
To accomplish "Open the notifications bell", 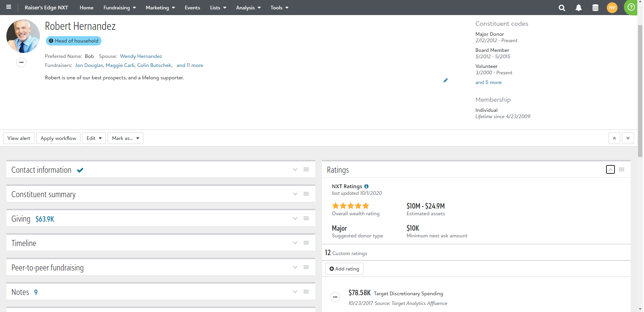I will (x=579, y=8).
